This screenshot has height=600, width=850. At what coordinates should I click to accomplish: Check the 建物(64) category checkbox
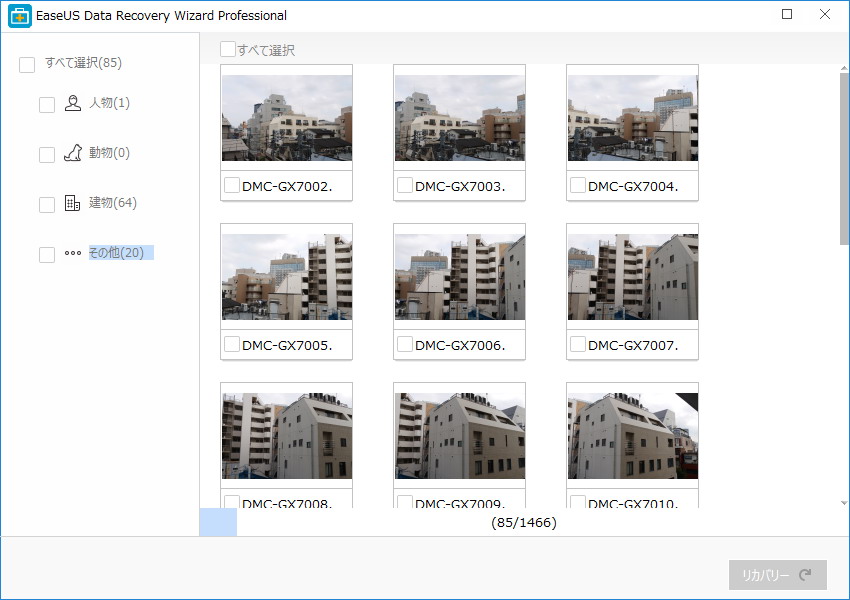(47, 204)
